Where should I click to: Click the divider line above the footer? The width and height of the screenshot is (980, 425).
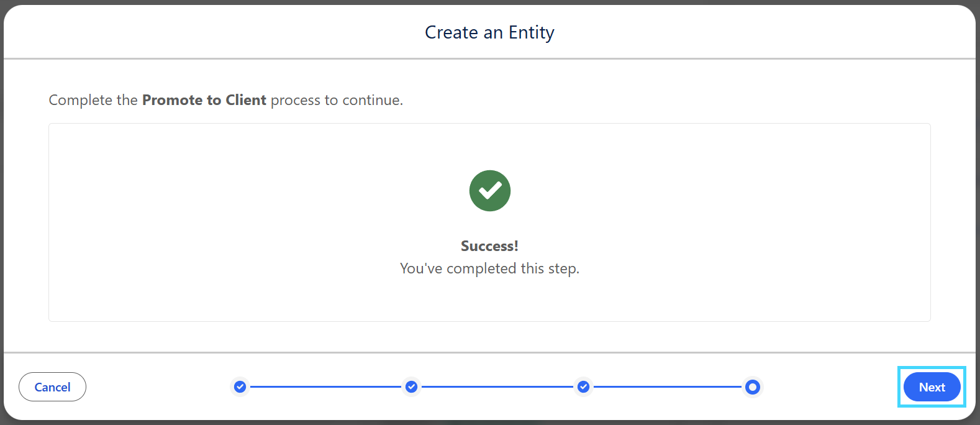489,352
